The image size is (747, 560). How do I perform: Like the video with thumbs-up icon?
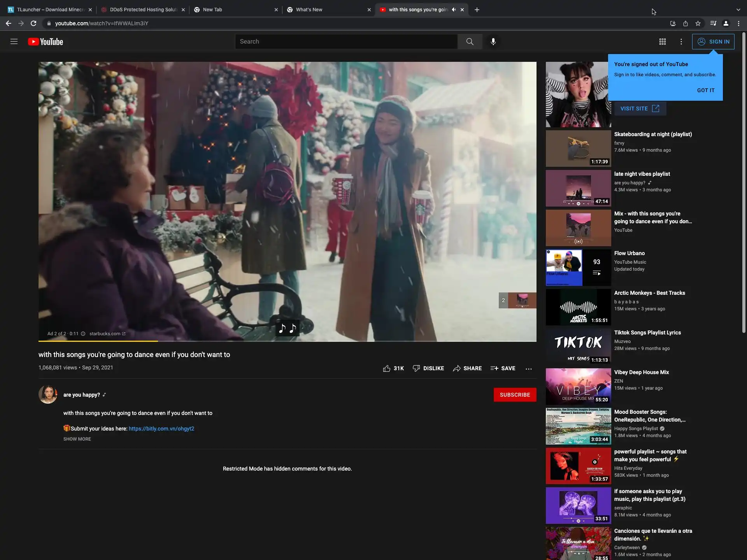(386, 368)
